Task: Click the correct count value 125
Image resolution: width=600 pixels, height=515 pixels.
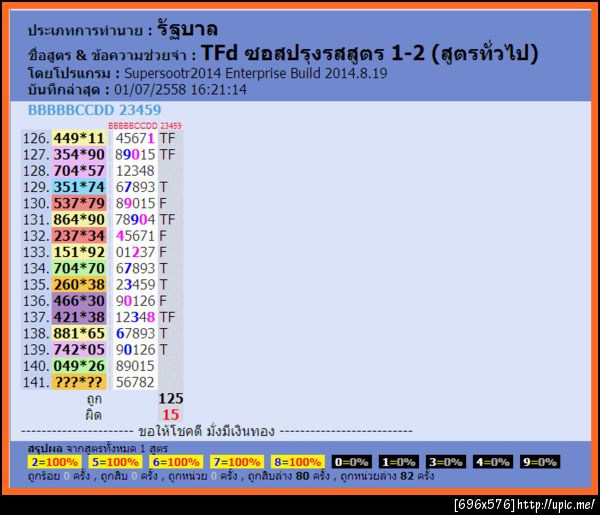Action: click(x=171, y=399)
